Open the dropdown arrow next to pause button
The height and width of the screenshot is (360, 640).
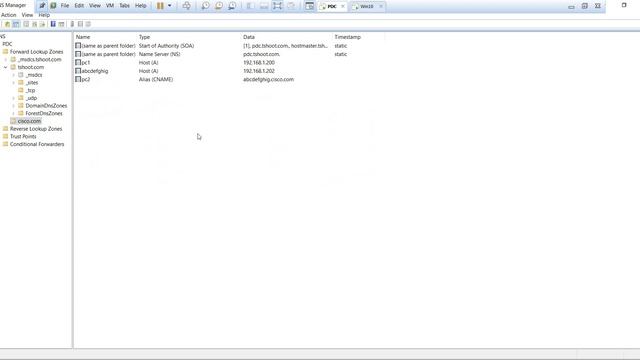coord(169,6)
